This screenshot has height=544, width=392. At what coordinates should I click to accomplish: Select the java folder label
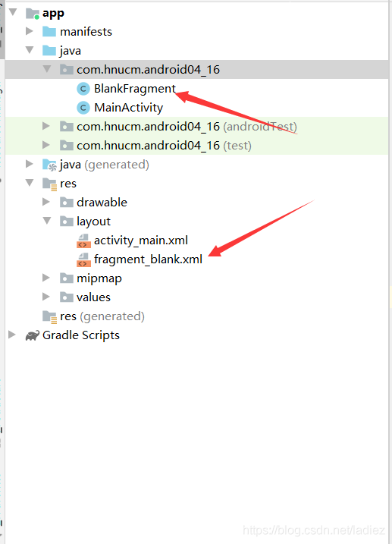pos(71,51)
